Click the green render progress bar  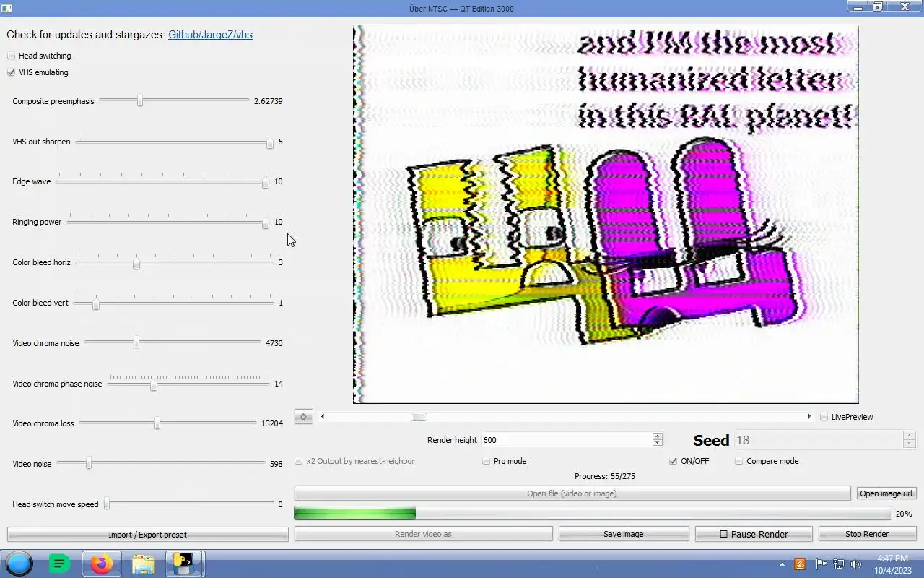pos(593,513)
